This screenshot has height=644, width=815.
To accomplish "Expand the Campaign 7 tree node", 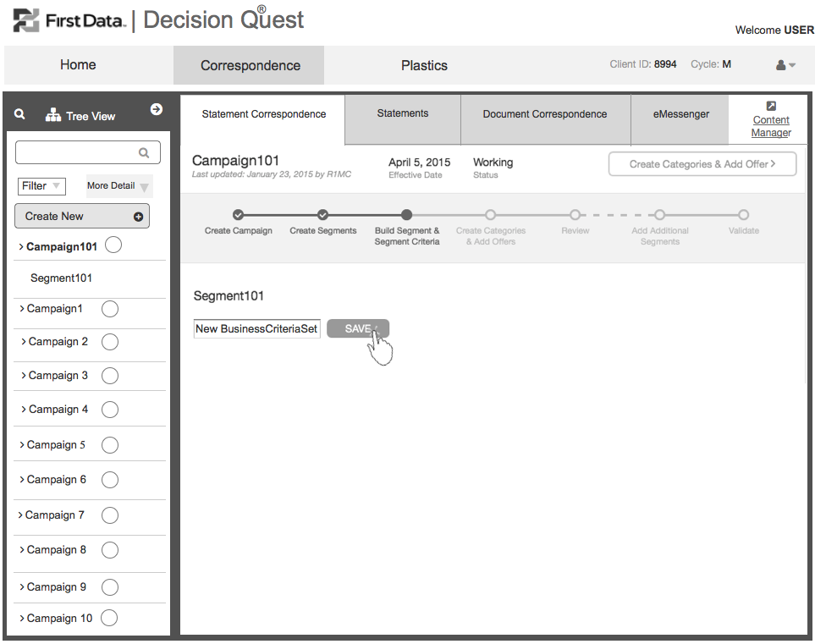I will click(20, 515).
